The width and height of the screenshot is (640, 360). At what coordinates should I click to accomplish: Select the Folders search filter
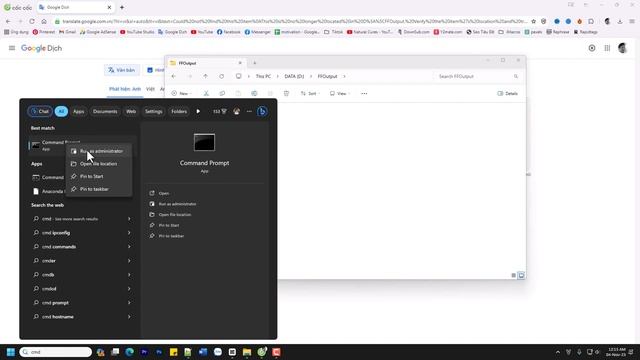click(179, 111)
